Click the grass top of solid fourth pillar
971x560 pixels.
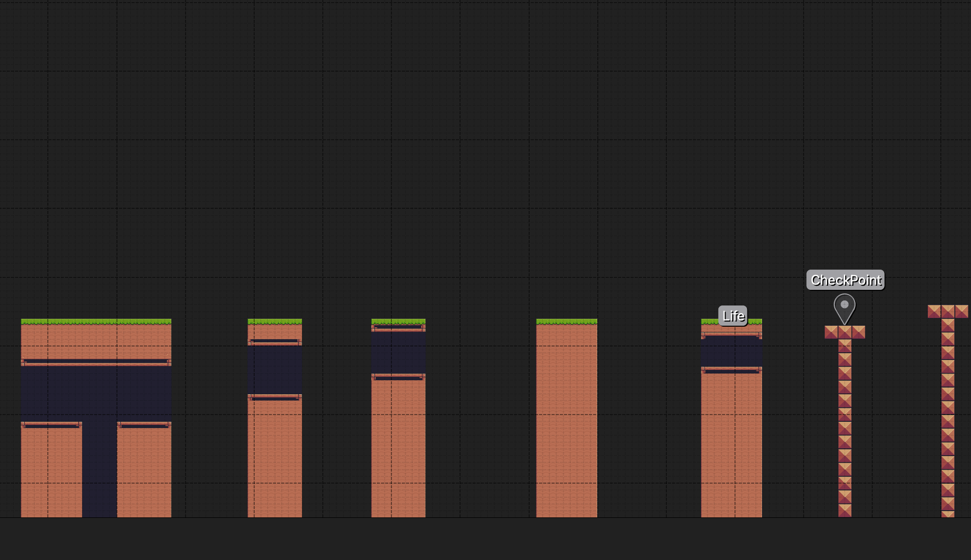567,322
